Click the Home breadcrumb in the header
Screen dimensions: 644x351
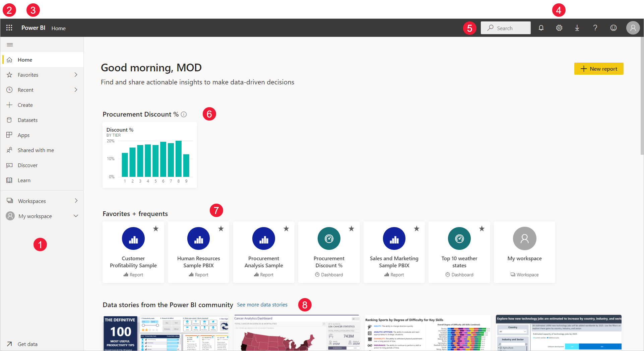click(x=59, y=28)
